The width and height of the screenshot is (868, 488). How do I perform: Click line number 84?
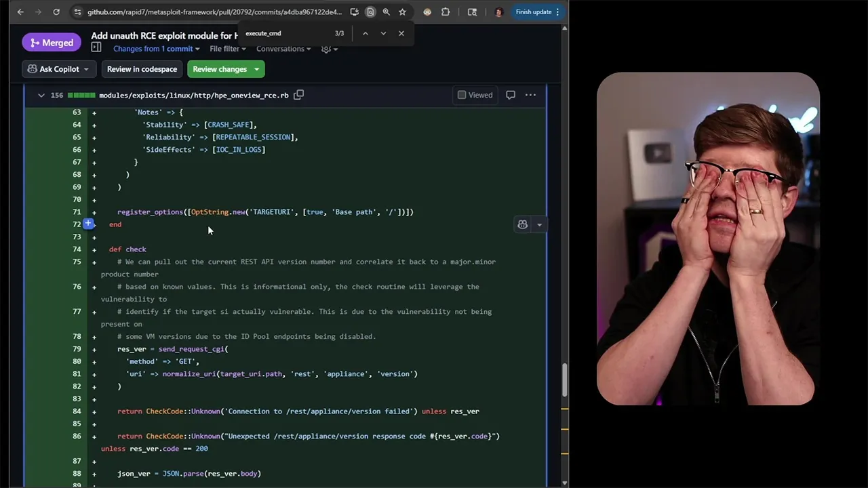(x=77, y=411)
